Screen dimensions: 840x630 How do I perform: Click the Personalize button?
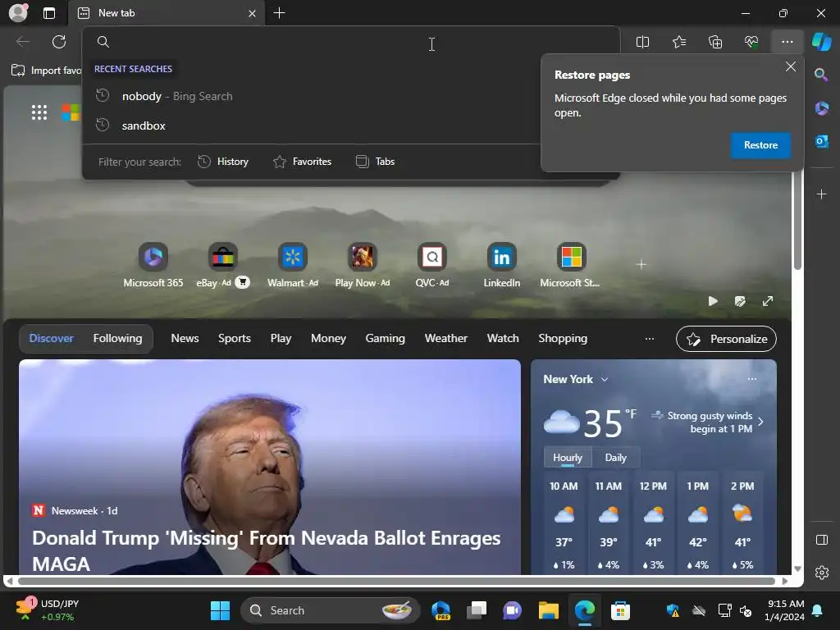pos(726,339)
